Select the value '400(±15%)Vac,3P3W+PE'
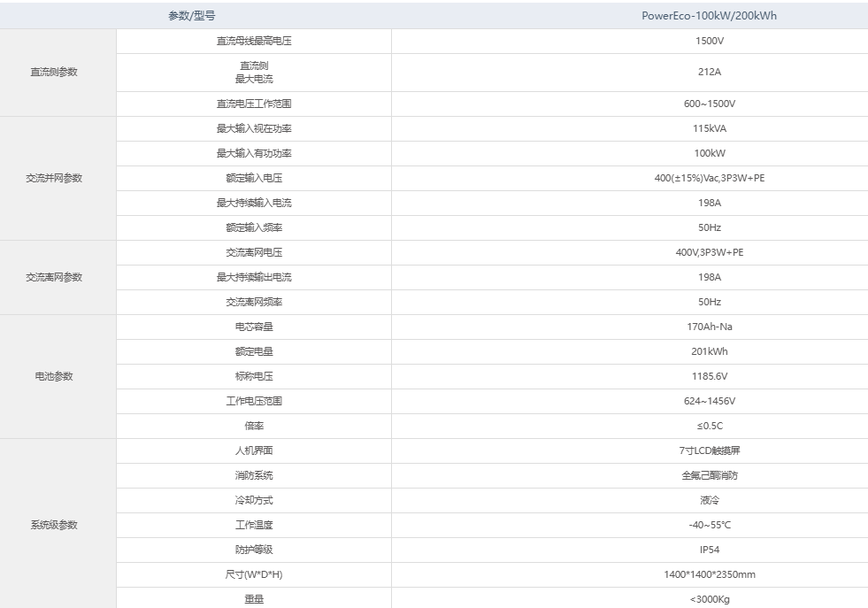This screenshot has width=868, height=608. point(710,178)
